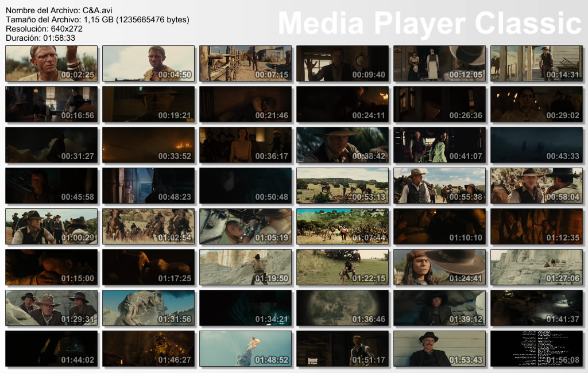Select the thumbnail at 00:41:07

439,145
